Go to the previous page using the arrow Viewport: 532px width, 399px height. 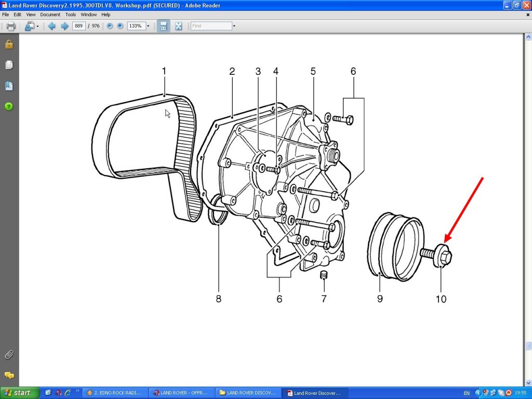click(51, 26)
